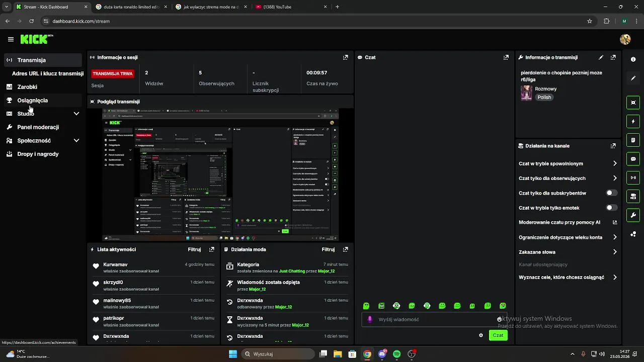
Task: Edit stream info with the pencil icon
Action: [x=601, y=57]
